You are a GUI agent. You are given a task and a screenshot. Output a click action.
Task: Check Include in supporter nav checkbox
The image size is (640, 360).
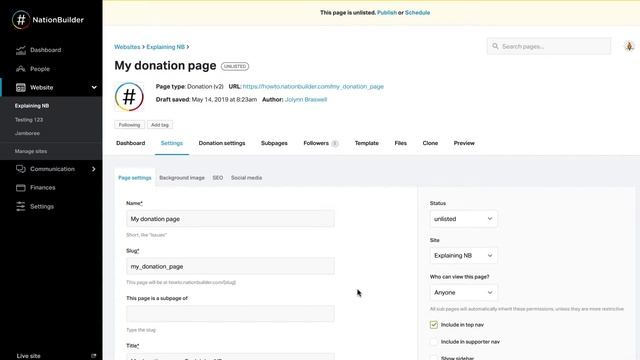[x=433, y=342]
